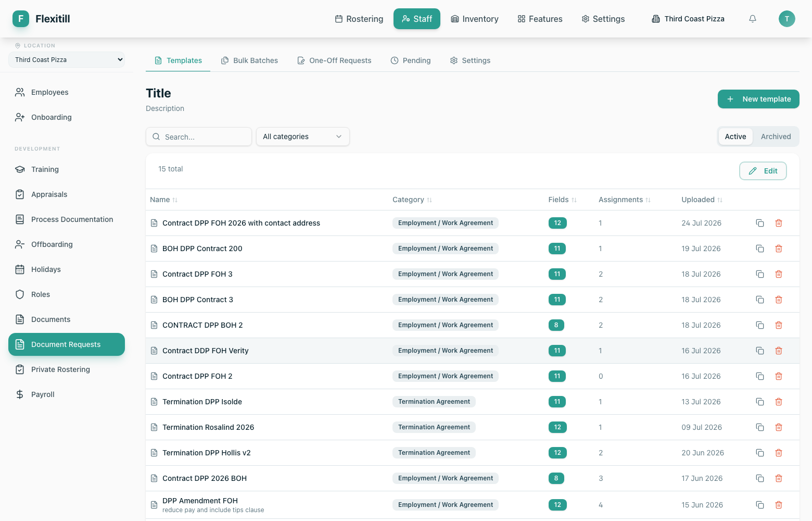Delete Termination DPP Hollis v2 template
The height and width of the screenshot is (521, 812).
pyautogui.click(x=779, y=453)
